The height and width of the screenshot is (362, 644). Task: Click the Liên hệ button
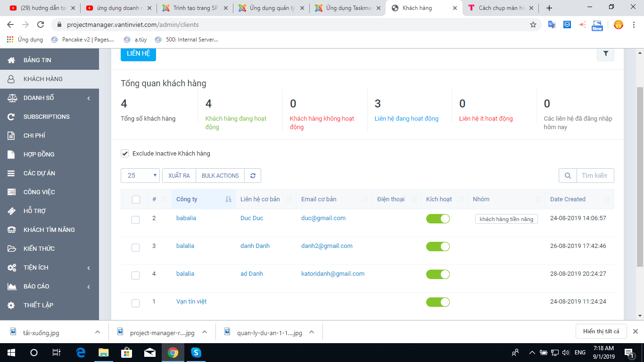tap(138, 54)
